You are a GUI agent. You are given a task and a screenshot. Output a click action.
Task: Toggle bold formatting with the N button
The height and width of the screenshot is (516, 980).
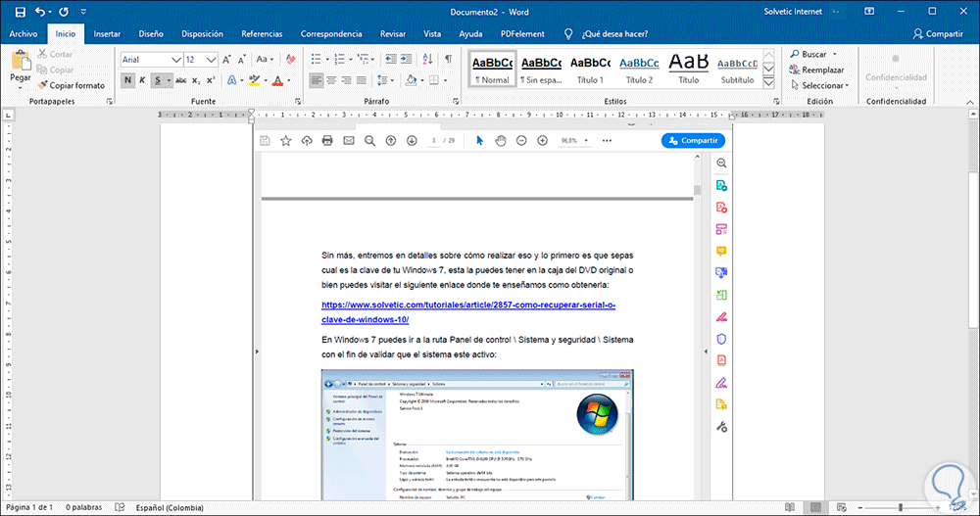click(x=127, y=80)
